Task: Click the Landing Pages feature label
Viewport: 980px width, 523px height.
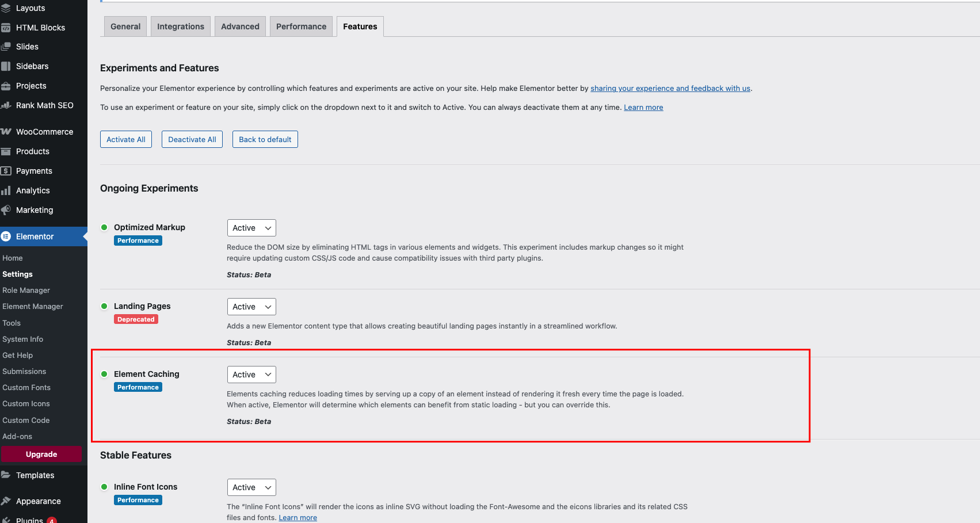Action: click(x=142, y=306)
